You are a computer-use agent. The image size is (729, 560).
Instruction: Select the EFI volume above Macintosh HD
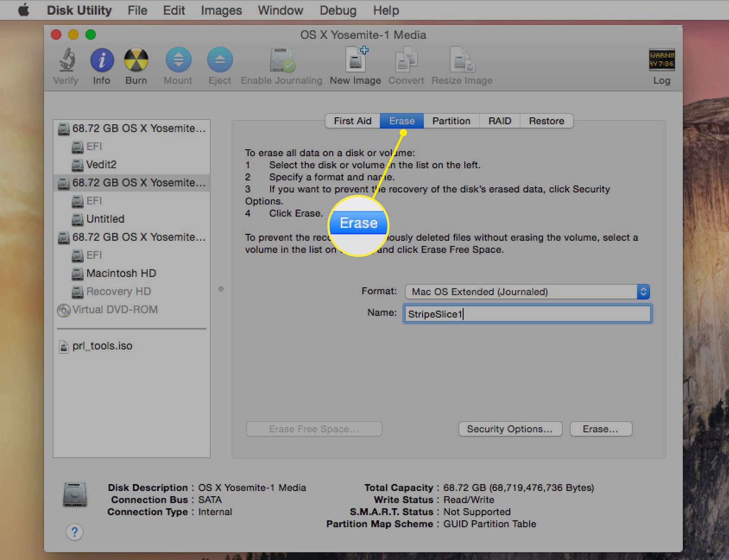132,255
